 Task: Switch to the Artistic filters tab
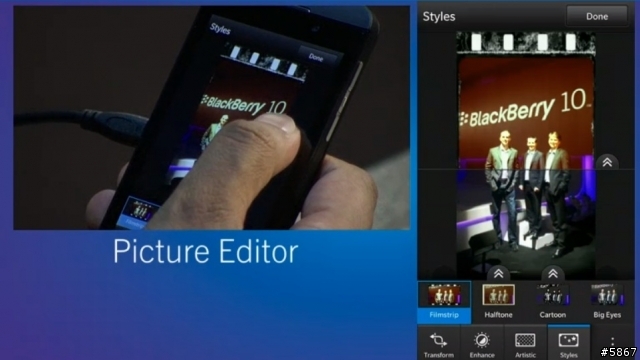pyautogui.click(x=525, y=343)
